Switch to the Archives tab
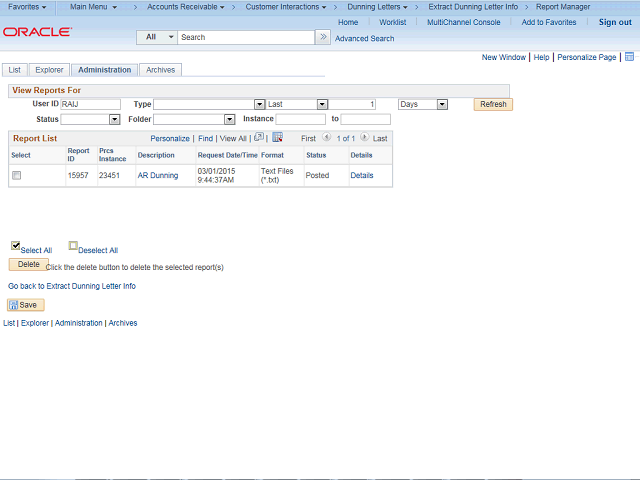This screenshot has height=480, width=640. point(160,70)
